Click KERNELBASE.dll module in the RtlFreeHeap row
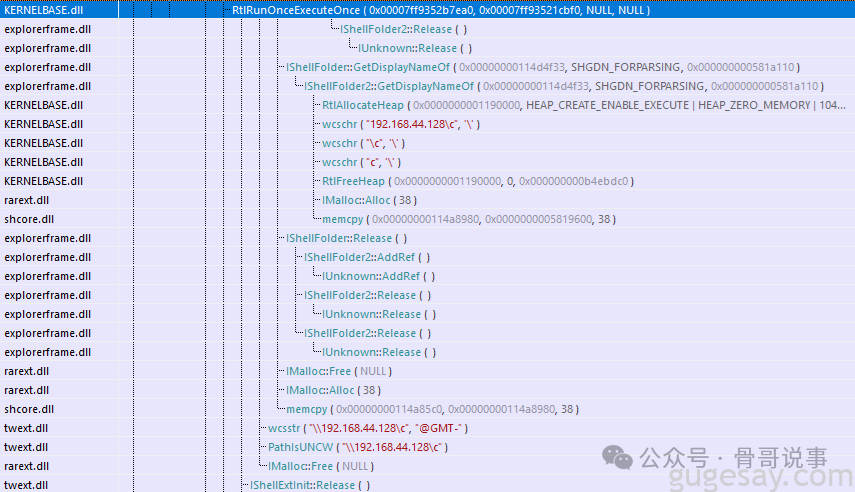 click(x=44, y=181)
